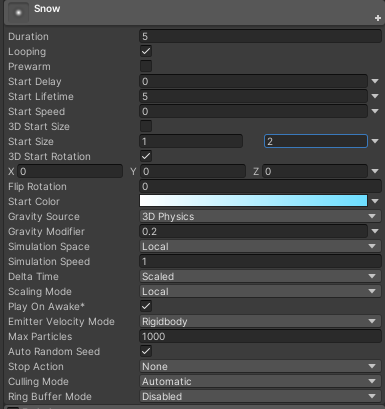Enable the Prewarm checkbox
Viewport: 385px width, 409px height.
(x=146, y=66)
